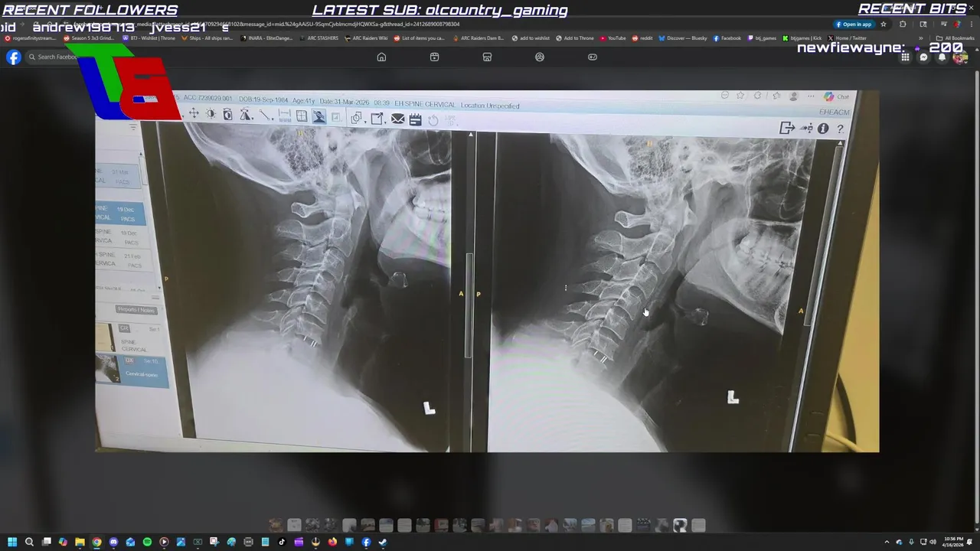
Task: Open the Facebook Home tab icon
Action: coord(381,57)
